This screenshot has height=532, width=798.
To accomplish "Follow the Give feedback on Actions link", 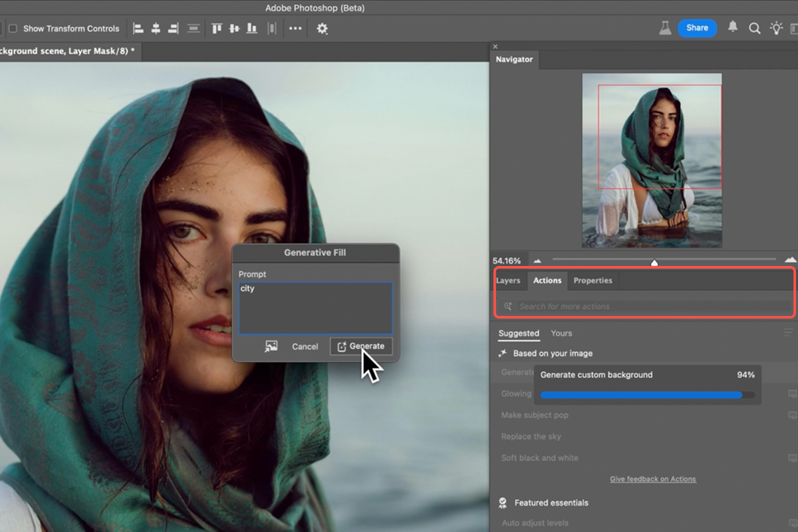I will click(x=652, y=479).
